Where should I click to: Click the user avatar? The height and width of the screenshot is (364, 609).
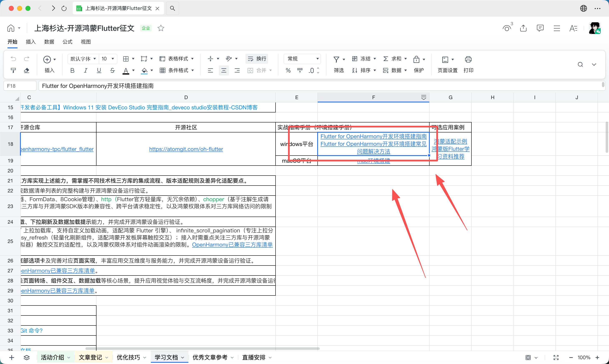[x=595, y=28]
